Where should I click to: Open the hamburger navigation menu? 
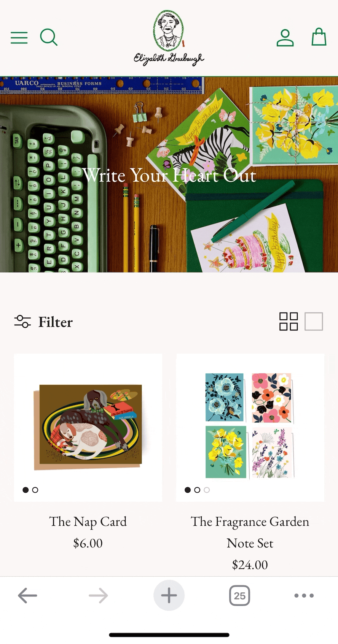(19, 38)
